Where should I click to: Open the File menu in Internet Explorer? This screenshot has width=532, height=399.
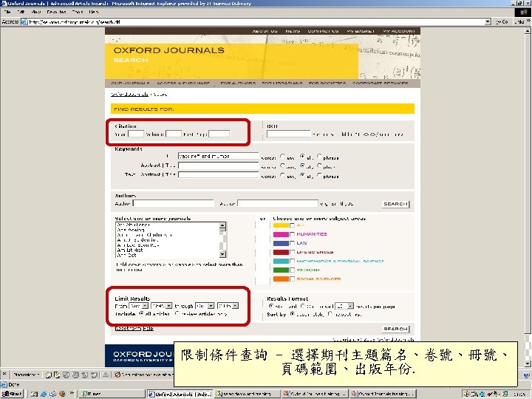(x=7, y=12)
